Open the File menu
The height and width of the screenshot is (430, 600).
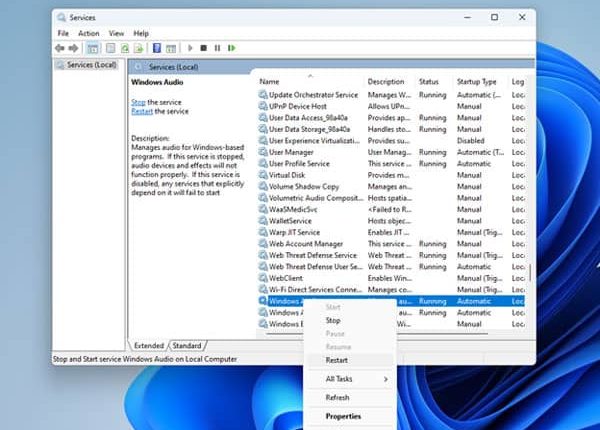(x=63, y=34)
